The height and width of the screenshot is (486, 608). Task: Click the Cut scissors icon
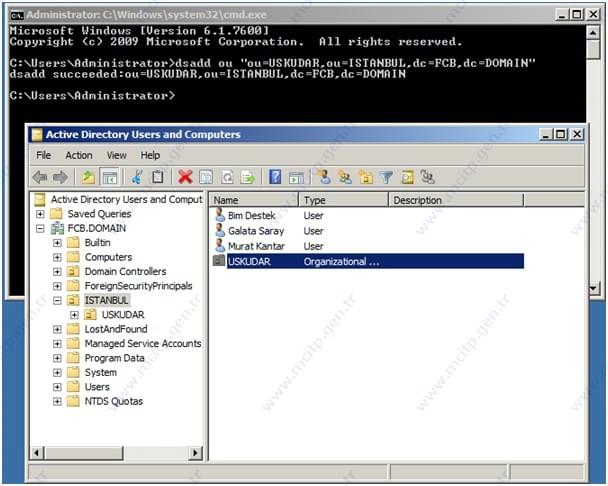137,177
